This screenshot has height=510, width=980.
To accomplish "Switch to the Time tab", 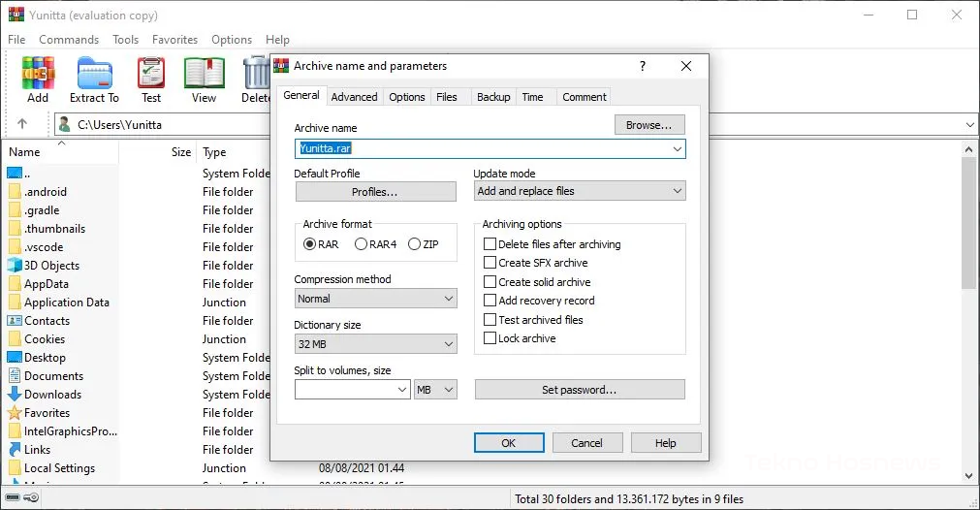I will pos(532,97).
